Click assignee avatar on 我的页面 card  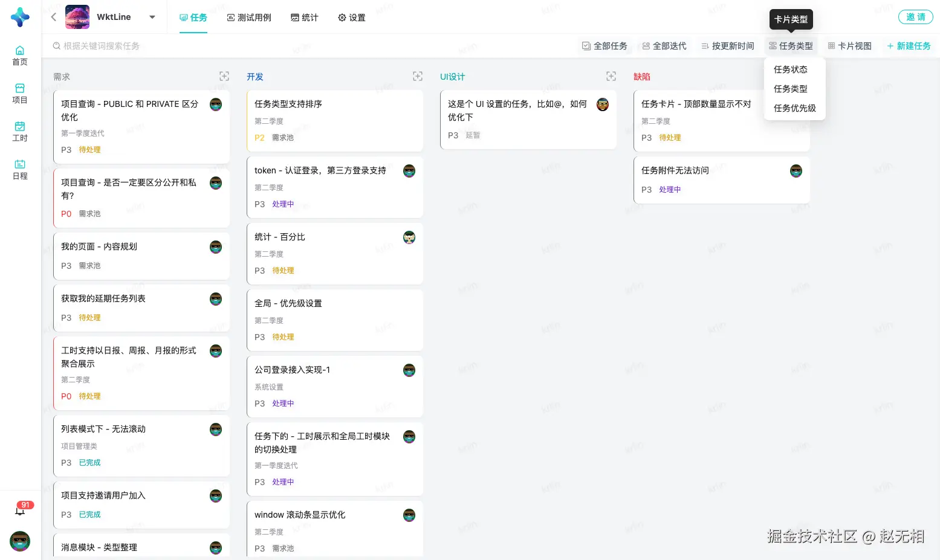pyautogui.click(x=216, y=247)
